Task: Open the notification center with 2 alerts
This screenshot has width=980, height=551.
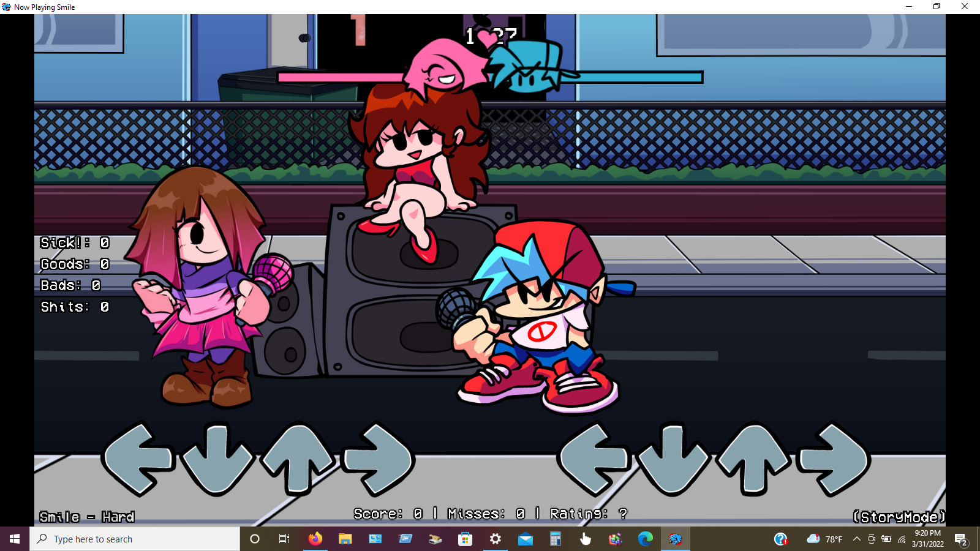Action: point(960,539)
